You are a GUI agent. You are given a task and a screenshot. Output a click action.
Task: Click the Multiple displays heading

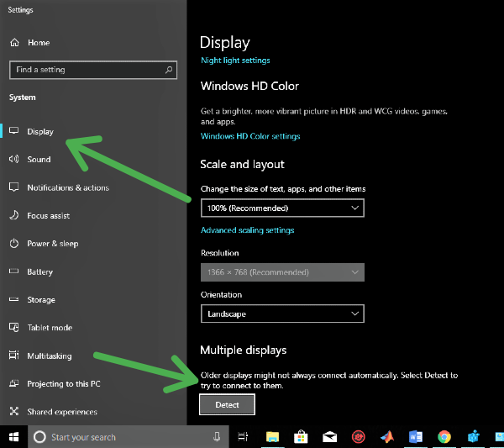[244, 350]
